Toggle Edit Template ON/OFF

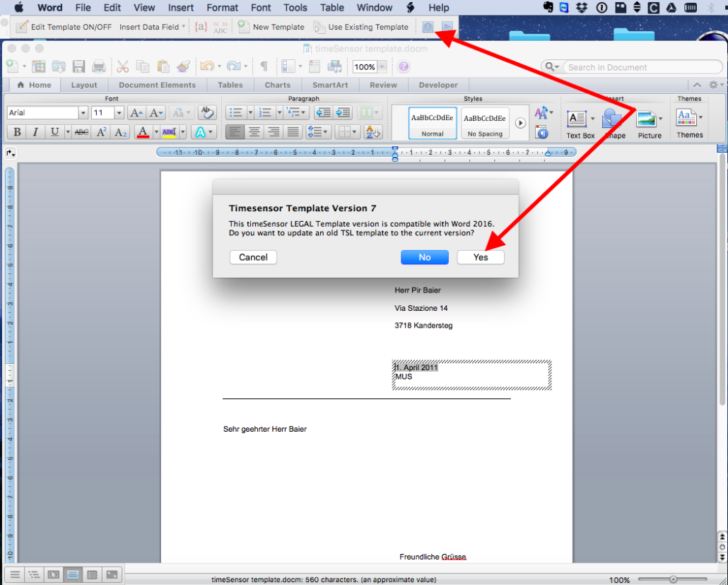64,27
